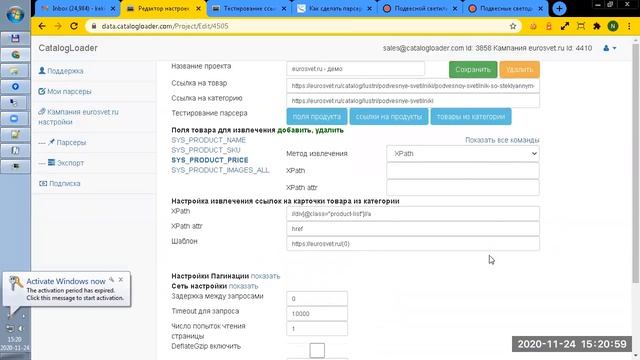Click the page vertical scrollbar
The height and width of the screenshot is (360, 640).
click(x=636, y=163)
